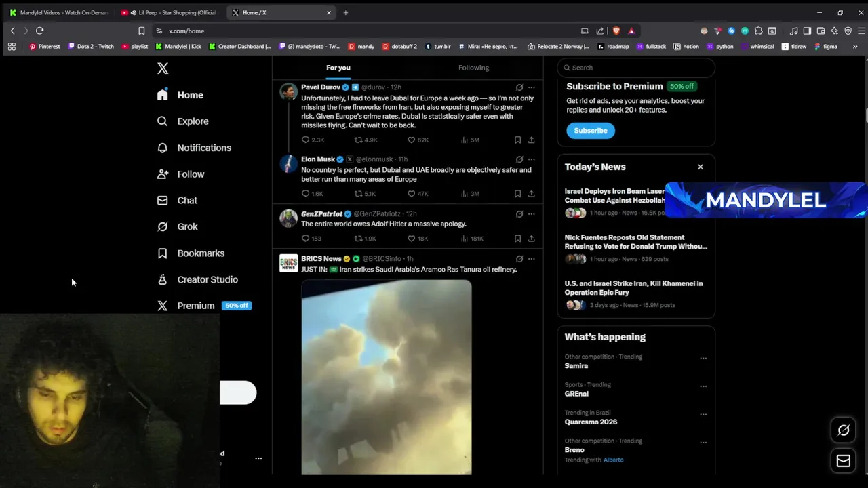868x488 pixels.
Task: Reload the browser page
Action: coord(40,30)
